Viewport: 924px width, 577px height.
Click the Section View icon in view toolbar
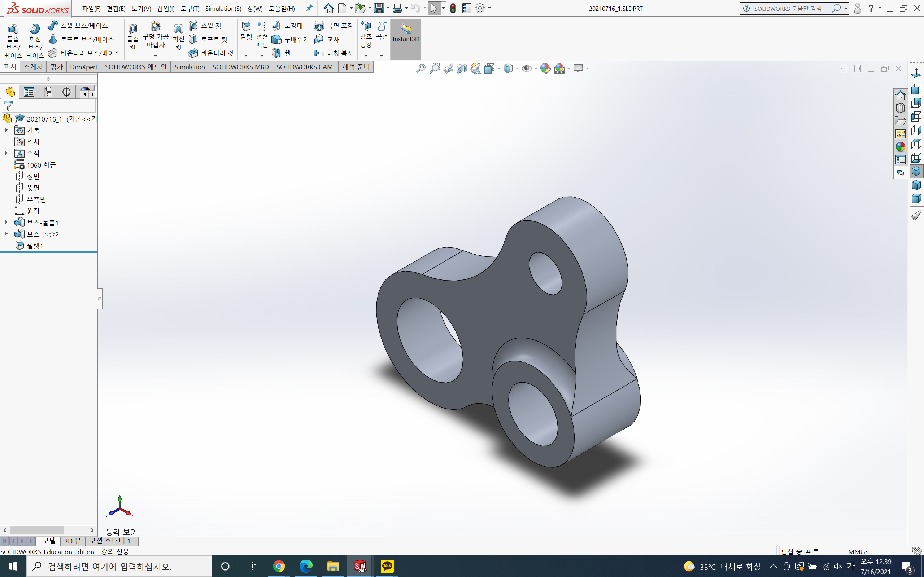click(x=462, y=69)
